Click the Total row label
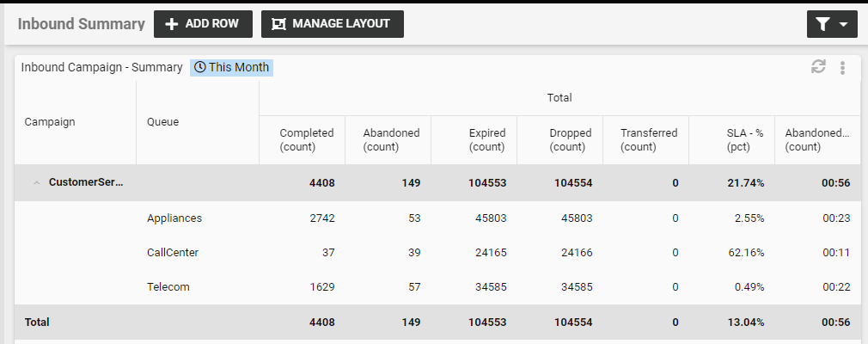The image size is (868, 344). coord(37,322)
